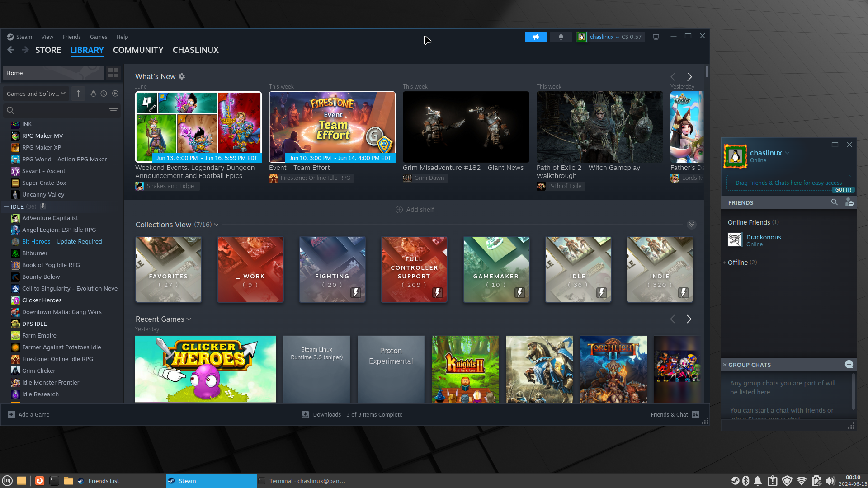Viewport: 868px width, 488px height.
Task: Open advanced filter options in library search
Action: pyautogui.click(x=113, y=110)
